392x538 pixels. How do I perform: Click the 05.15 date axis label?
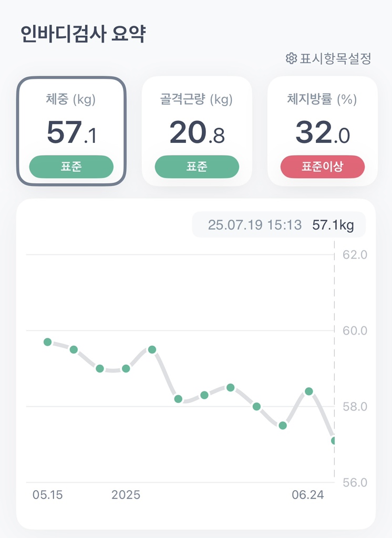tap(47, 495)
